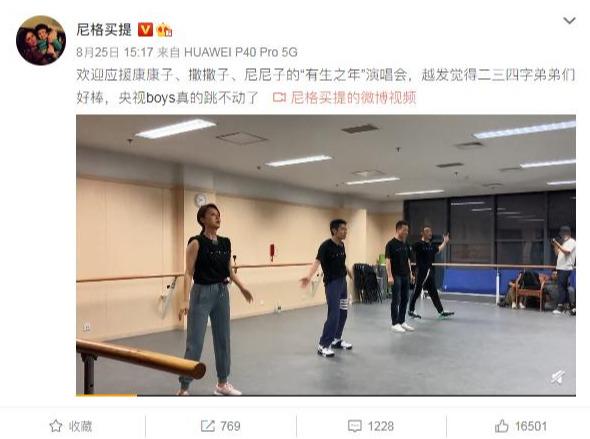Open the 尼格买提 username link
Screen dimensions: 590x439
(104, 29)
